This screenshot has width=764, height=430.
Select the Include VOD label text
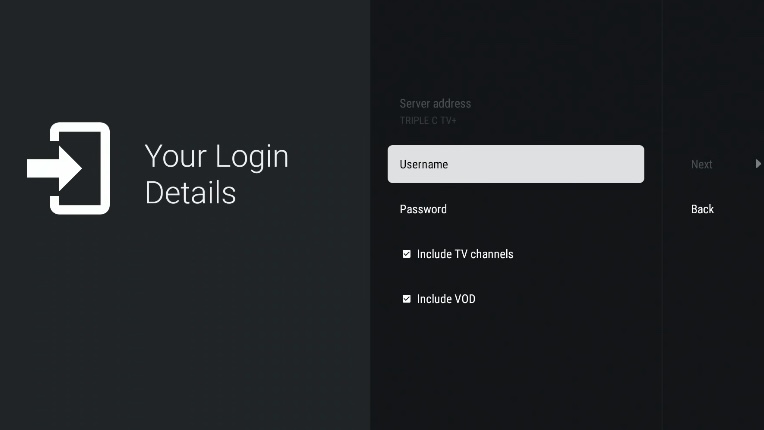446,299
